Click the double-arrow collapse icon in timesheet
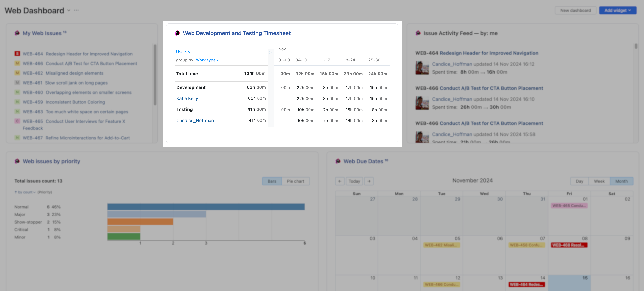This screenshot has width=644, height=291. pyautogui.click(x=270, y=53)
